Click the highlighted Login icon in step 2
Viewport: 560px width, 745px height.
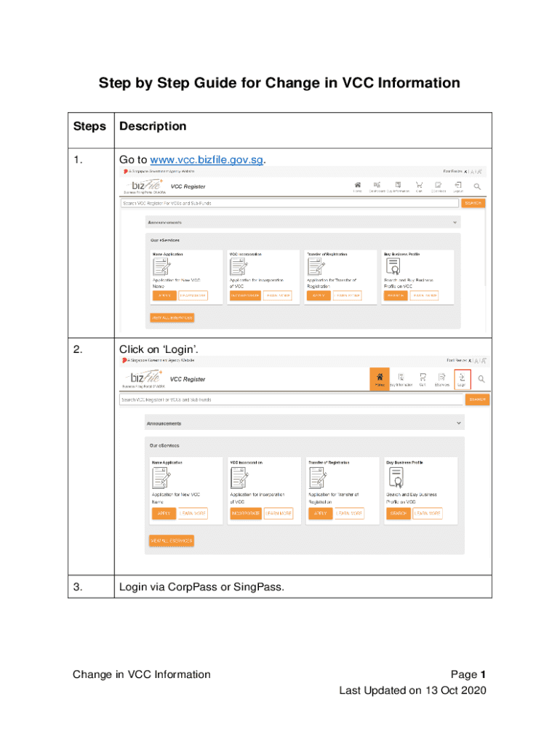462,379
